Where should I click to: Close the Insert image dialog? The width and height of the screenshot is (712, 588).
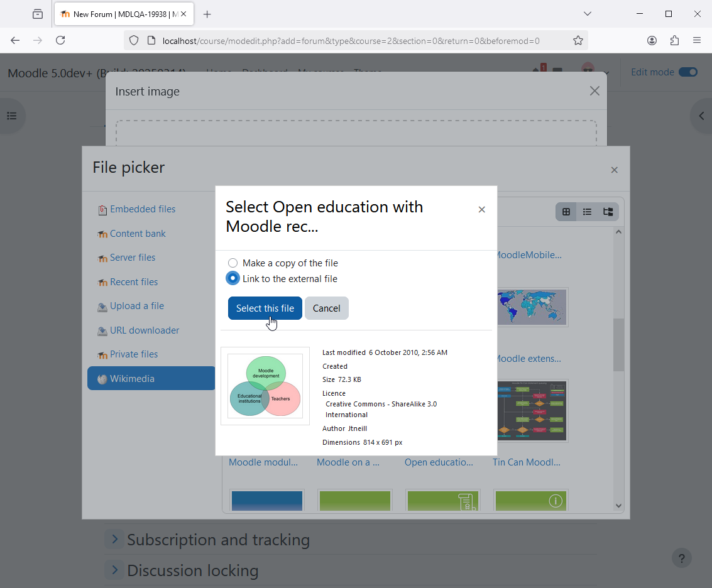[594, 91]
